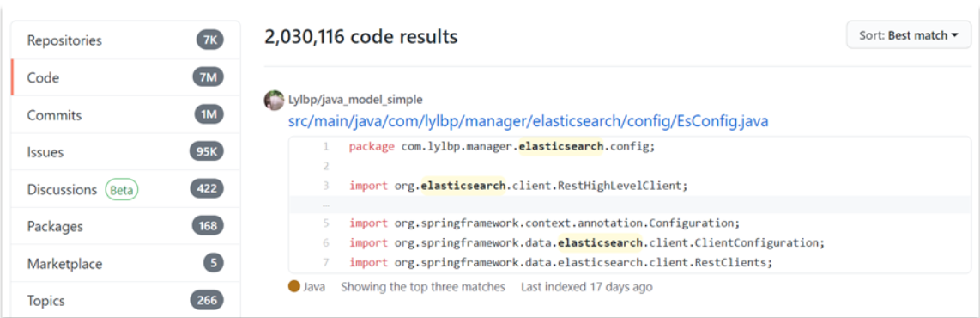Viewport: 980px width, 318px height.
Task: Open the Lylbp/java_model_simple repository link
Action: click(355, 100)
